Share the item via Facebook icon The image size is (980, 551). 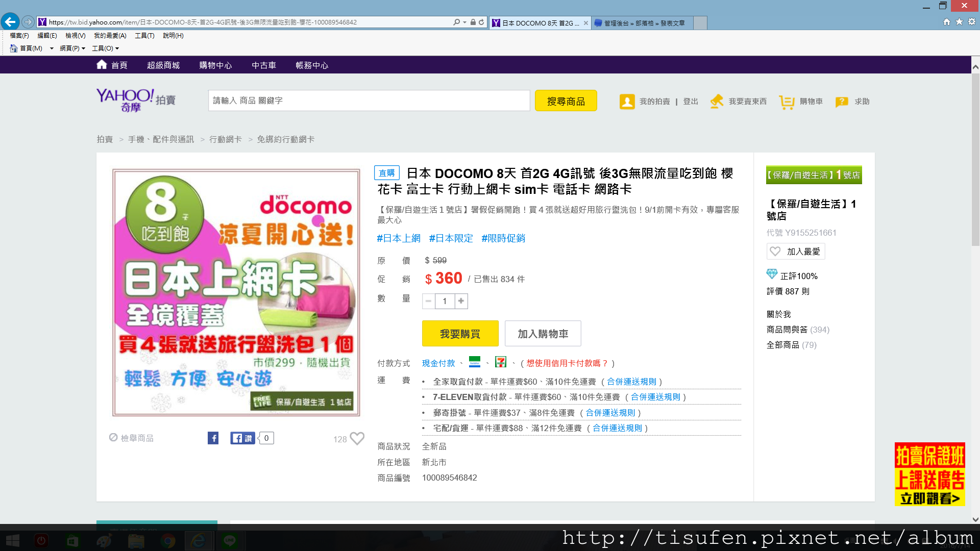[213, 438]
